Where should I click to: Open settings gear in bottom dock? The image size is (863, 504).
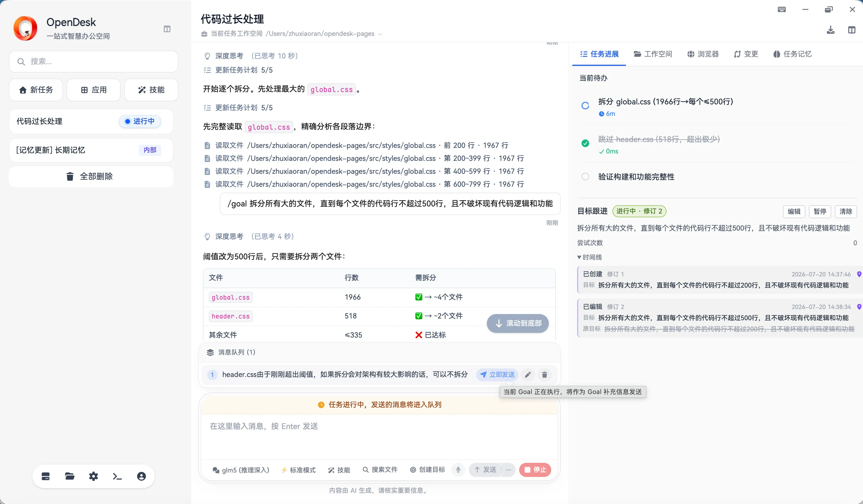click(x=94, y=476)
